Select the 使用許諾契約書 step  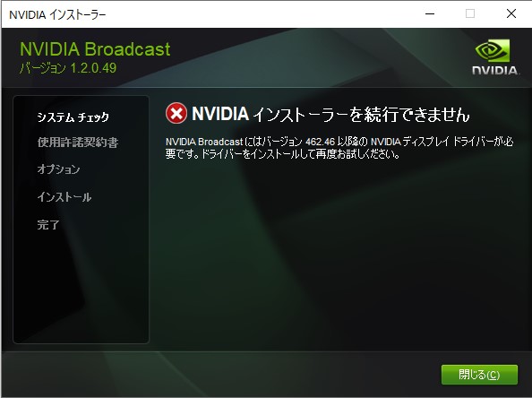pyautogui.click(x=78, y=143)
